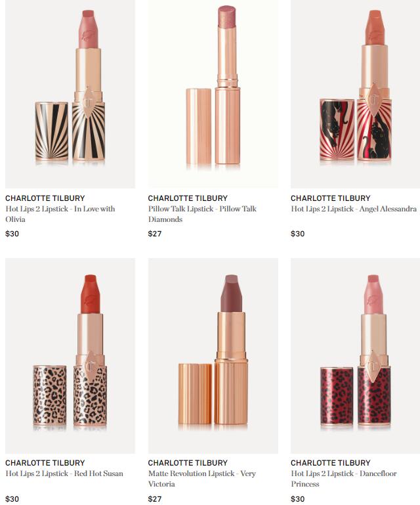Image resolution: width=420 pixels, height=505 pixels.
Task: Select Charlotte Tilbury brand above Dancefloor Princess
Action: coord(331,463)
